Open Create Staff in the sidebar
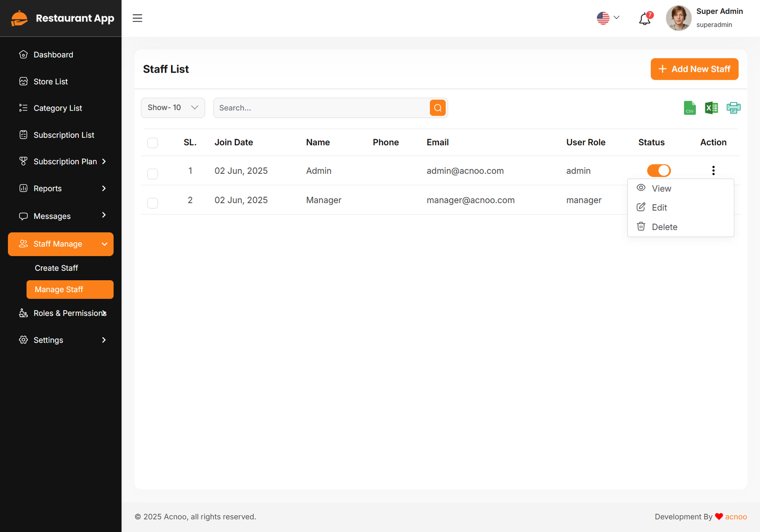The image size is (760, 532). click(57, 268)
